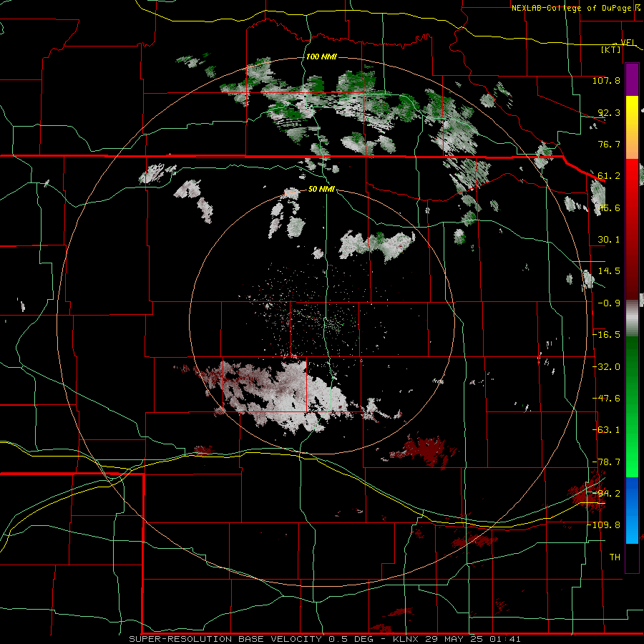The image size is (644, 644).
Task: Click the -16.5 velocity scale value
Action: (x=606, y=335)
